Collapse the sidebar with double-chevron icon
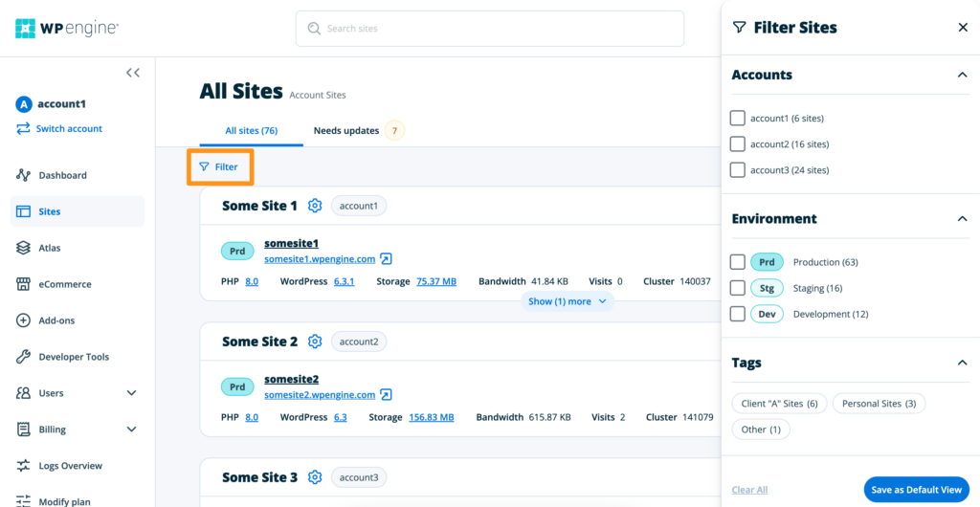Viewport: 980px width, 507px height. (133, 73)
